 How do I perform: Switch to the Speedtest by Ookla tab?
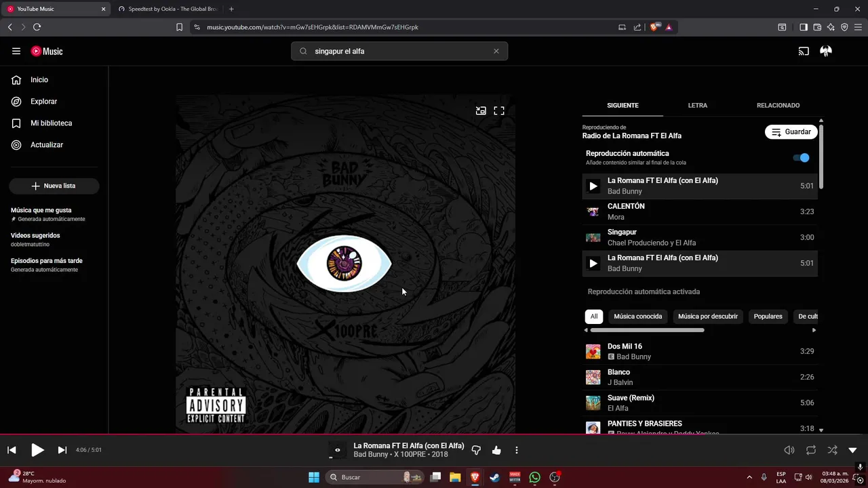(x=167, y=9)
